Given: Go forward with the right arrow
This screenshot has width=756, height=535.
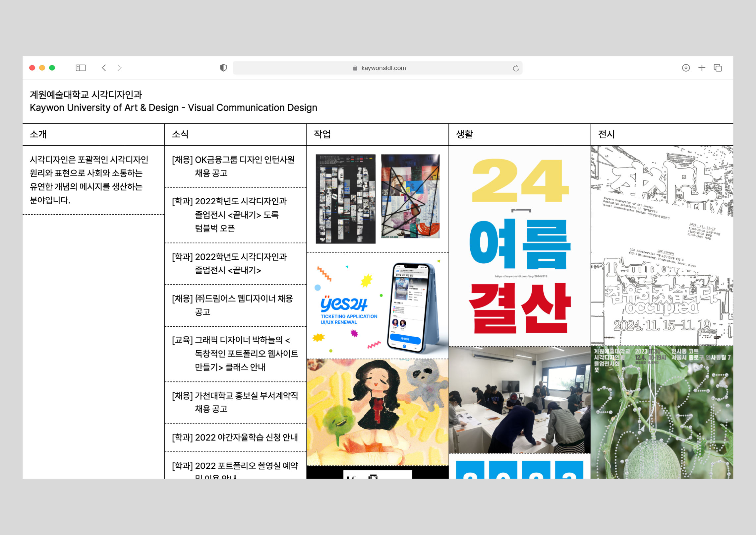Looking at the screenshot, I should coord(120,68).
